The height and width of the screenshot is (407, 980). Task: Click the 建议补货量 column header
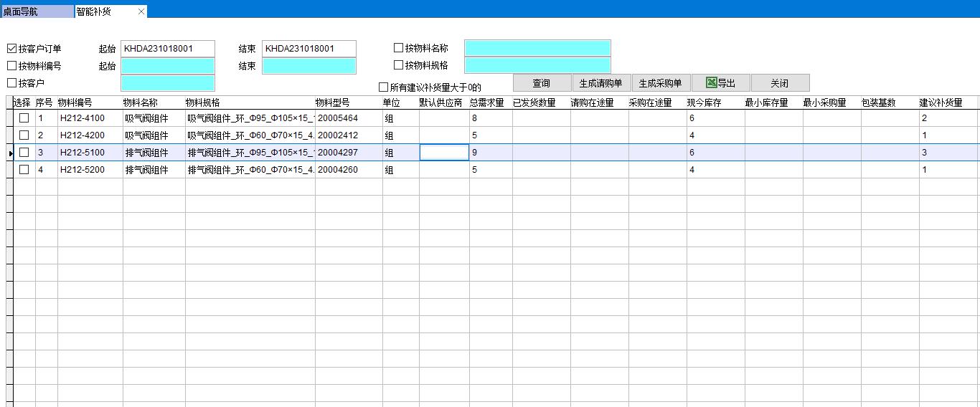pos(940,102)
